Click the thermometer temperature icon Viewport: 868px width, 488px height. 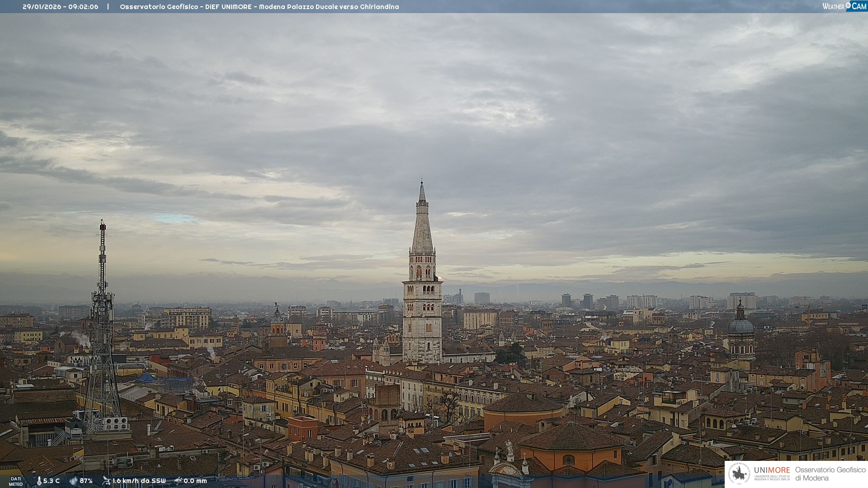point(39,481)
